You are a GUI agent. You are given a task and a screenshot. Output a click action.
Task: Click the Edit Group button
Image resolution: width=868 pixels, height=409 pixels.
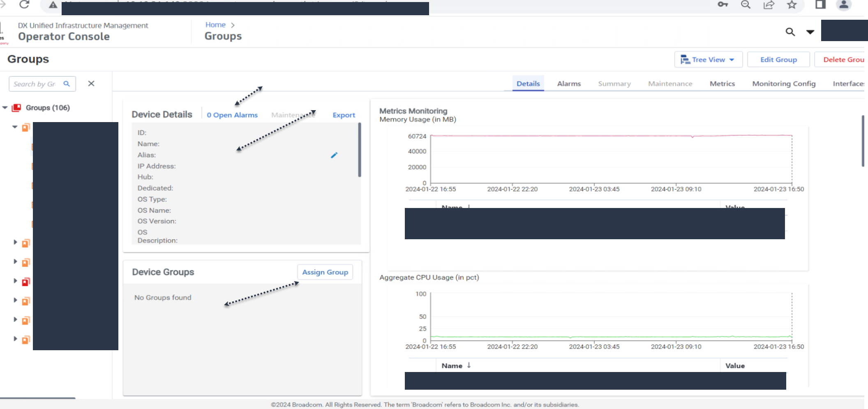tap(778, 60)
